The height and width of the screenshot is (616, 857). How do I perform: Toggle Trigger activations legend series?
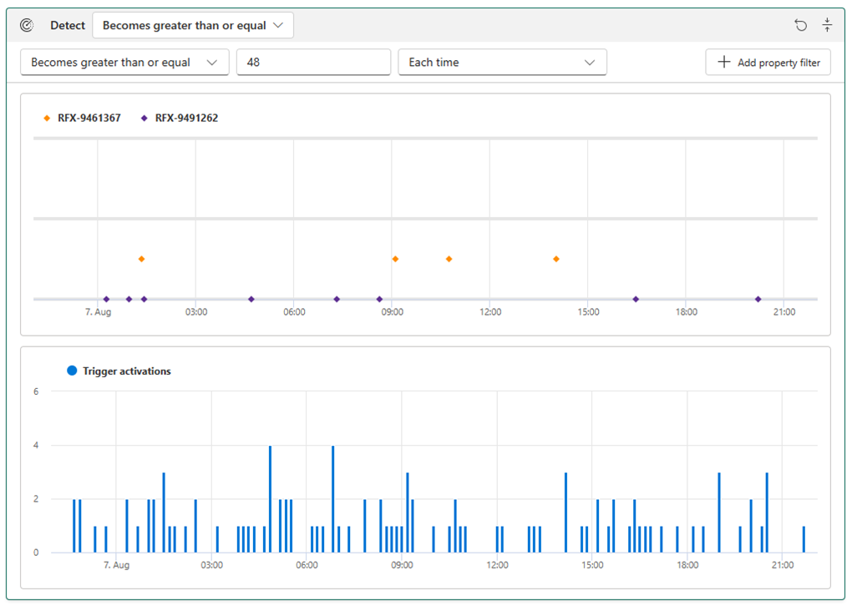coord(119,371)
